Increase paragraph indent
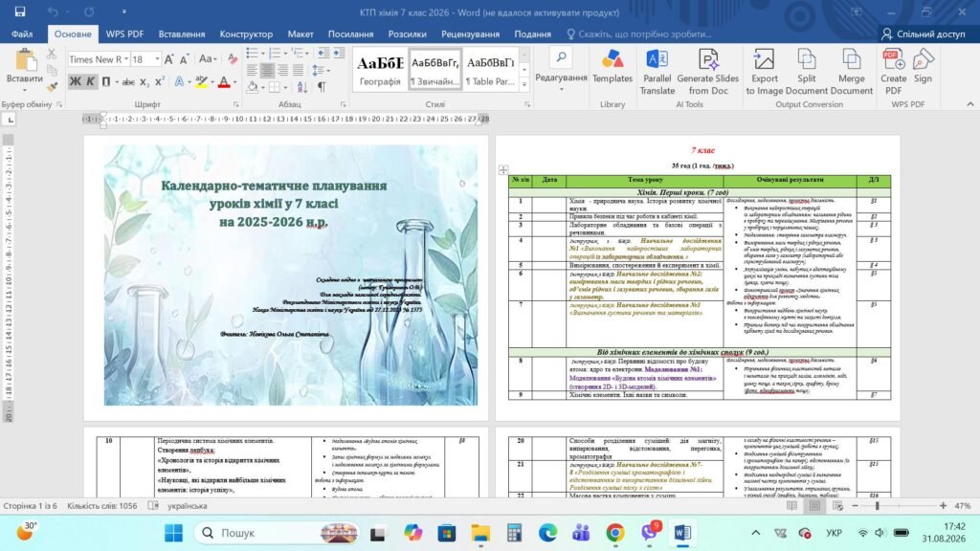The width and height of the screenshot is (980, 551). tap(339, 54)
